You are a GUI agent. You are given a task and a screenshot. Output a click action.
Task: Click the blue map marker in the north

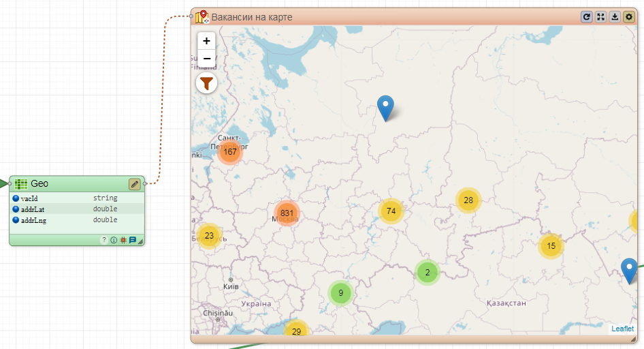click(386, 108)
